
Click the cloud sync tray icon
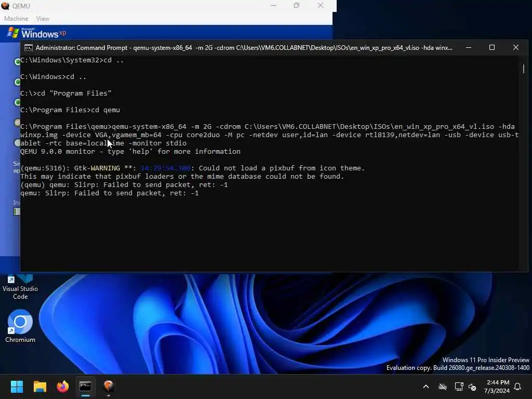pos(443,387)
